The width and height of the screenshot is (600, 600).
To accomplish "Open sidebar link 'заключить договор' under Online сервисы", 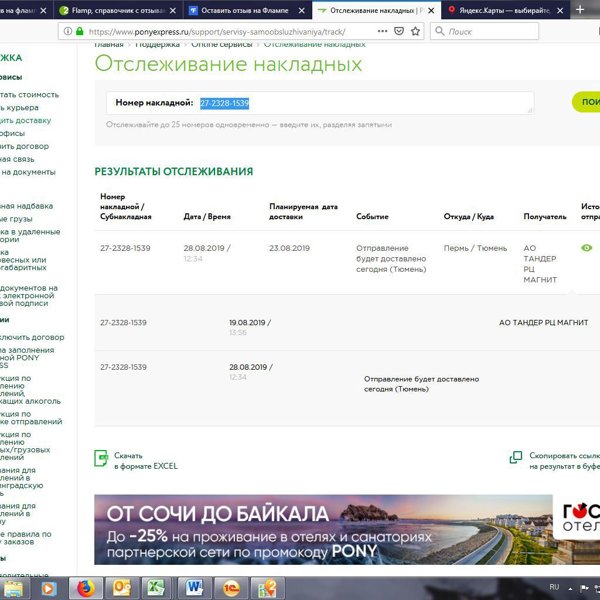I will pos(24,146).
